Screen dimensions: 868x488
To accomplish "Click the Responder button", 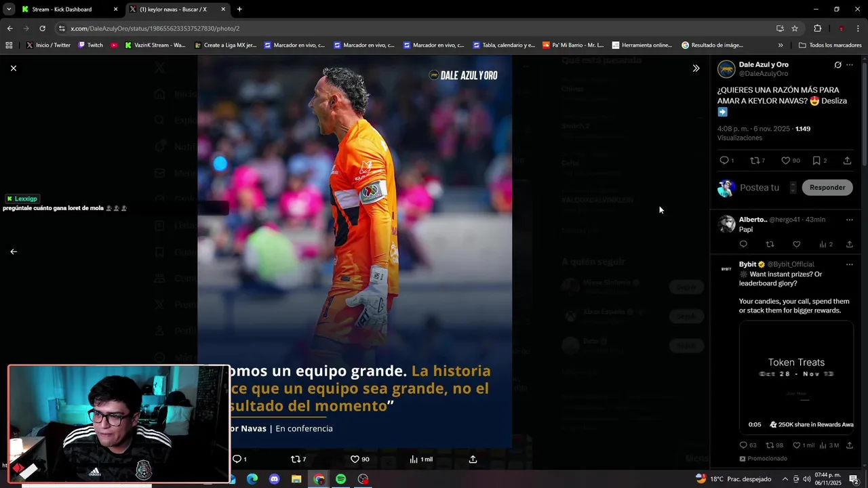I will (827, 188).
